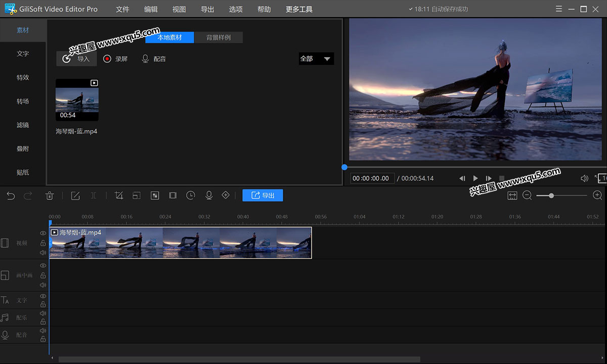
Task: Click the dashed-square zoom/pan icon
Action: (137, 196)
